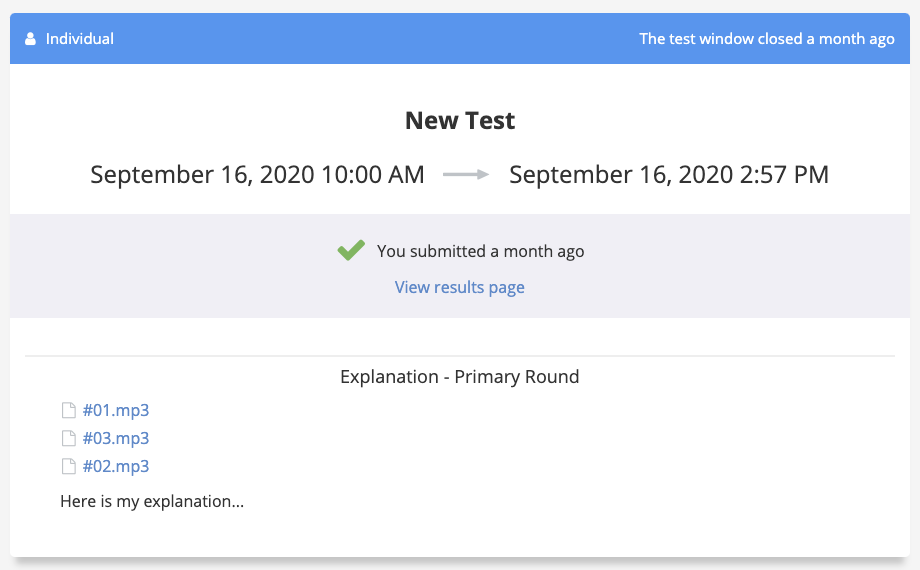Click the file icon beside #02.mp3
Viewport: 920px width, 570px height.
click(69, 466)
